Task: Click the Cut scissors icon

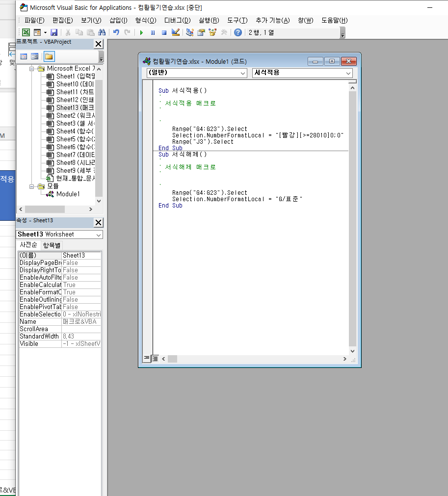Action: coord(68,32)
